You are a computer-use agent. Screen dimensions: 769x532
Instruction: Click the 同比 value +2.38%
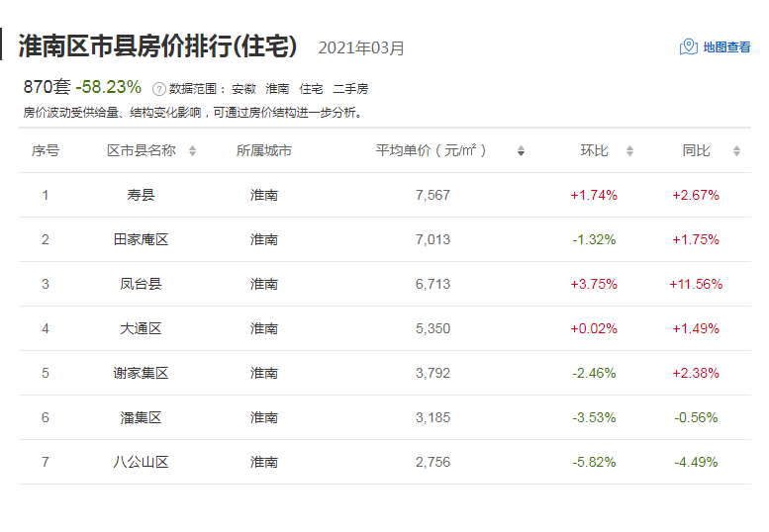(696, 373)
